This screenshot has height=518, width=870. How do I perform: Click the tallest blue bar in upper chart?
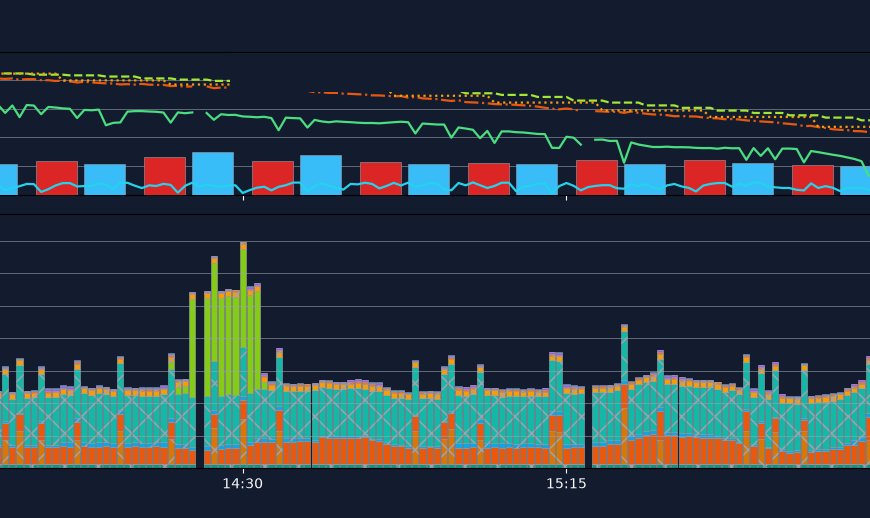click(213, 174)
